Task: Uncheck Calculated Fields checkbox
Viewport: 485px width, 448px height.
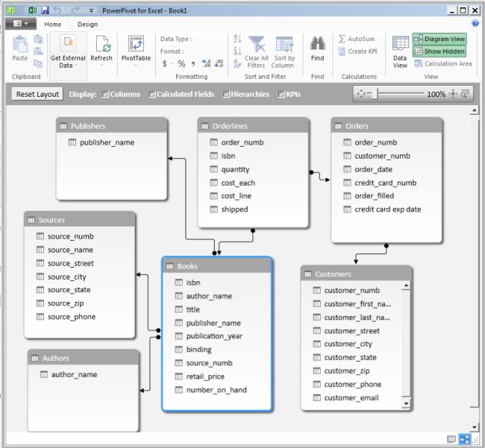Action: (152, 94)
